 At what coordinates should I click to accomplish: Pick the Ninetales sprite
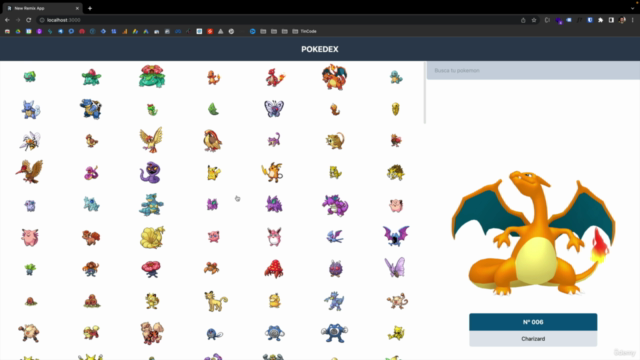[152, 237]
